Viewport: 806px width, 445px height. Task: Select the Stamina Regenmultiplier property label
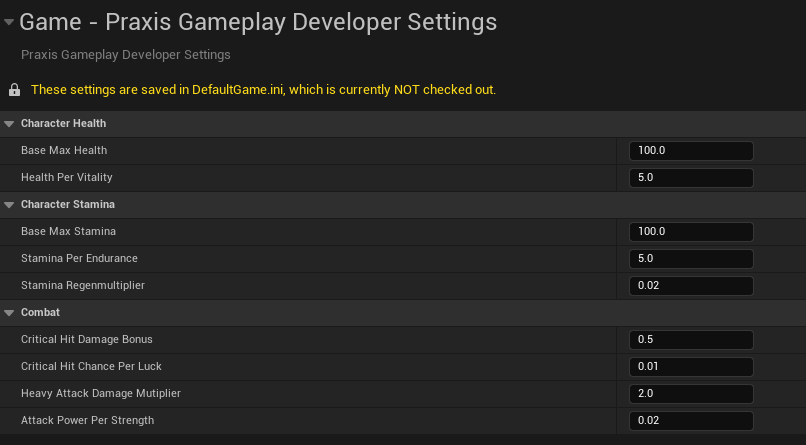click(83, 286)
